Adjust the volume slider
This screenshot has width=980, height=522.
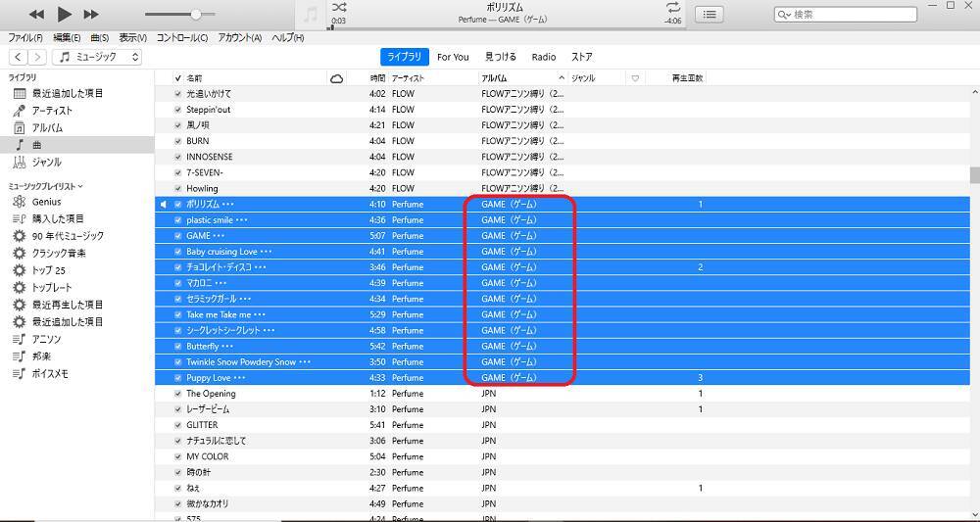click(x=196, y=14)
